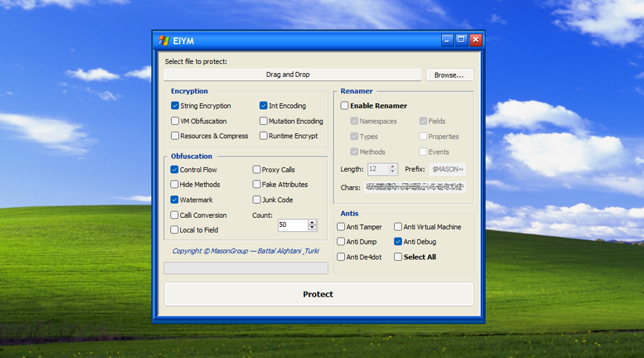Click the Protect button
Viewport: 644px width, 358px height.
319,294
